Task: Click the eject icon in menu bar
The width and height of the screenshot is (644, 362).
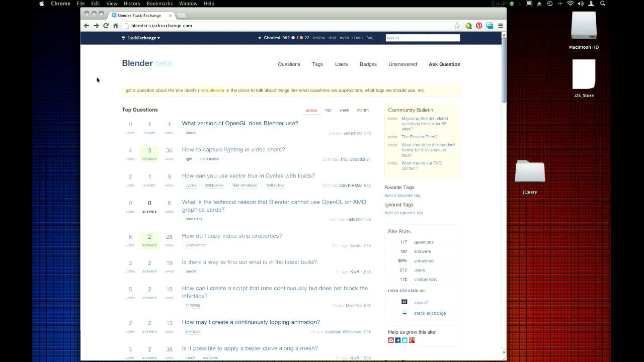Action: 539,4
